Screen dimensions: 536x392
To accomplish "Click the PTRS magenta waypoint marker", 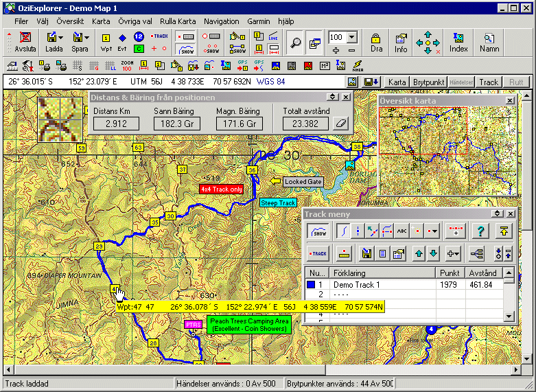I will point(193,324).
